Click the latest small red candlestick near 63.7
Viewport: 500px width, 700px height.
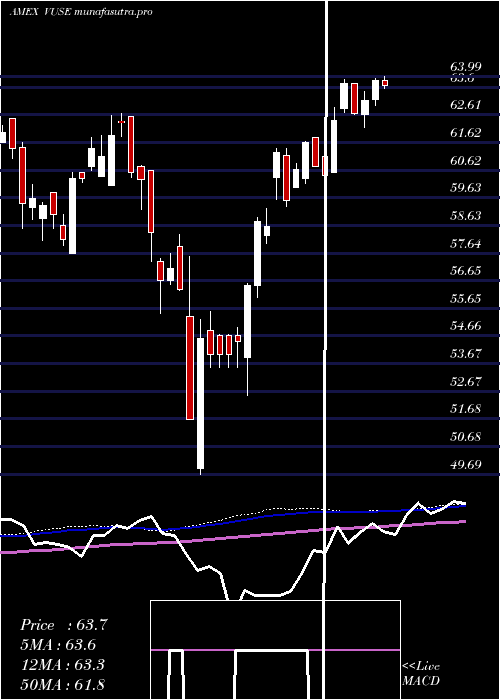click(385, 83)
